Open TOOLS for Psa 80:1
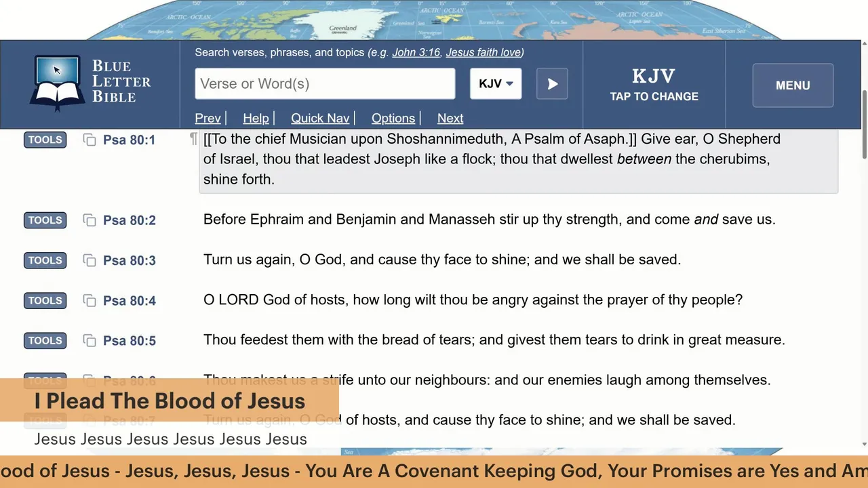 (45, 140)
